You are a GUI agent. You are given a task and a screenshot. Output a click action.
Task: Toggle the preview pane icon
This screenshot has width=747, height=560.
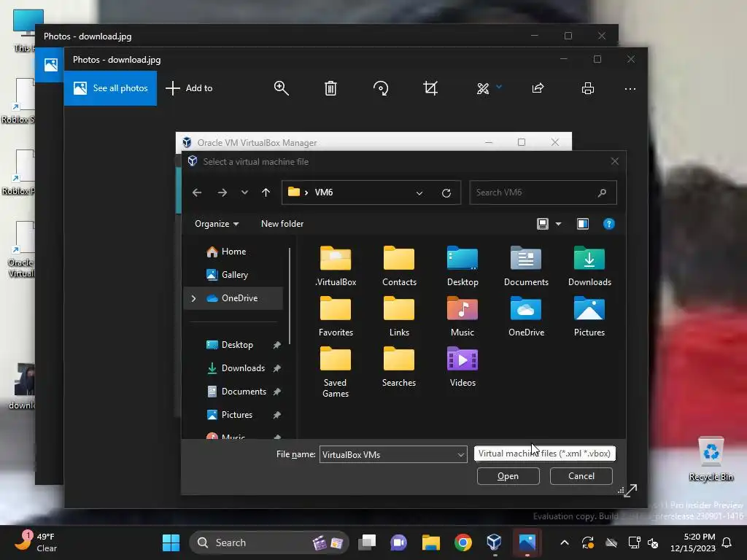pos(583,224)
